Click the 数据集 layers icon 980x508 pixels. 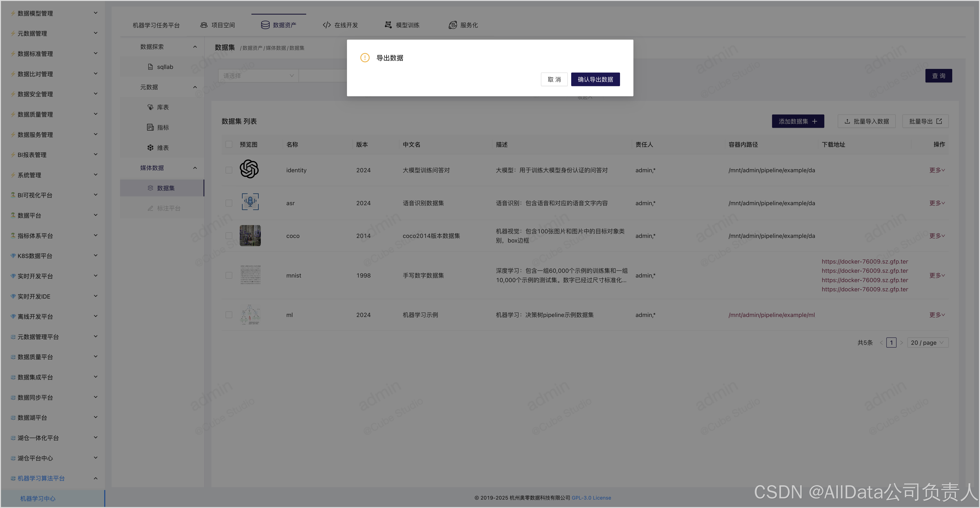point(150,188)
